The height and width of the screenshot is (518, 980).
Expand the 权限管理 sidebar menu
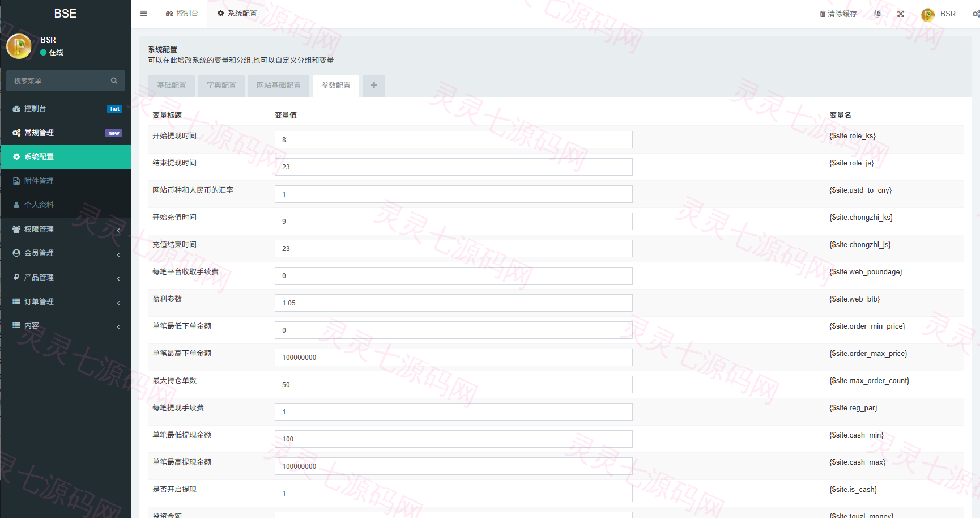tap(66, 230)
